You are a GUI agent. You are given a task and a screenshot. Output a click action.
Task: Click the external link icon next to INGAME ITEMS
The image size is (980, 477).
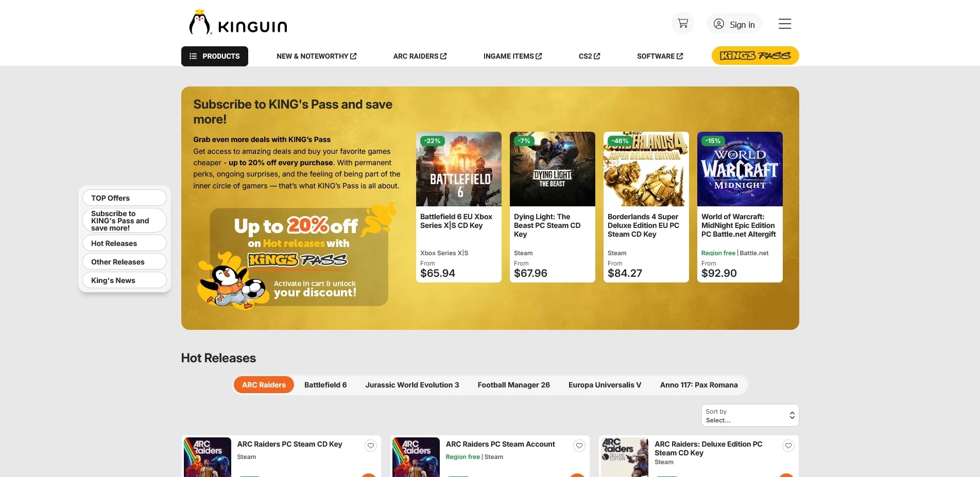539,56
